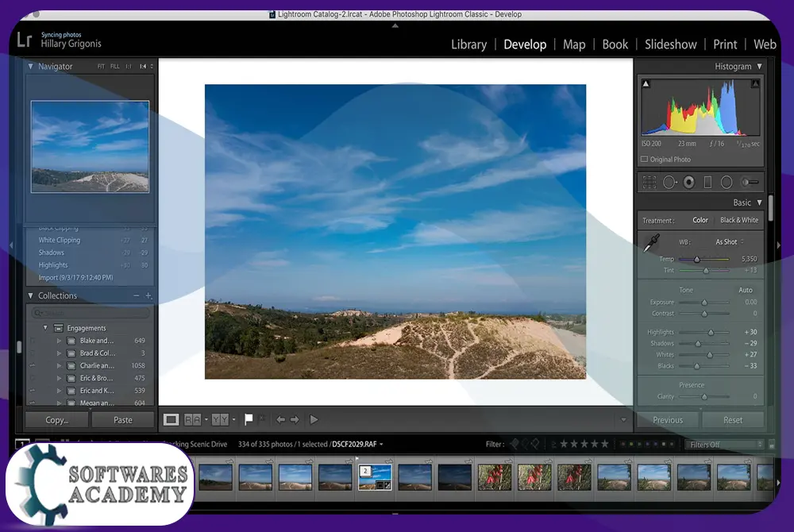Screen dimensions: 794x532
Task: Flag the photo as picked
Action: pos(249,419)
